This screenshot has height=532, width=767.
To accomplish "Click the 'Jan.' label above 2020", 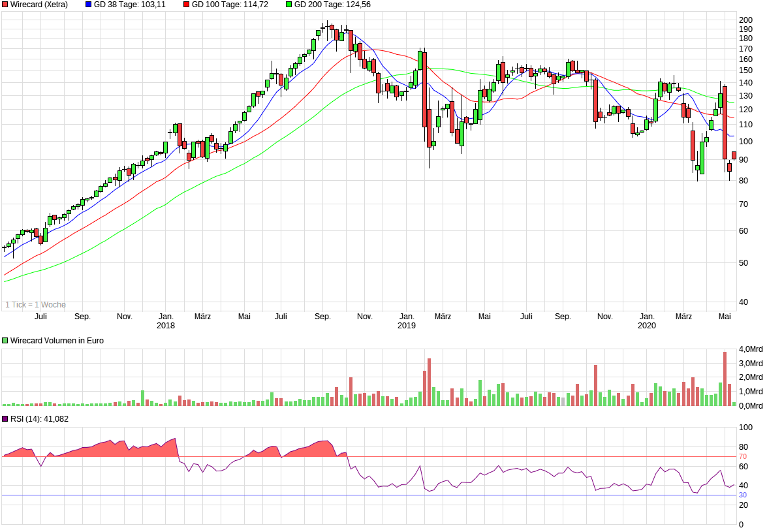I will coord(647,317).
